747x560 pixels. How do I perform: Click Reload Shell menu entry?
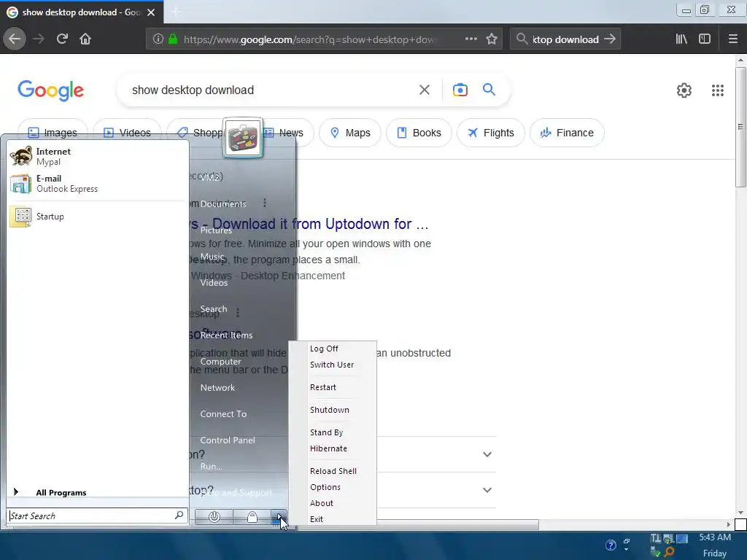(x=333, y=471)
